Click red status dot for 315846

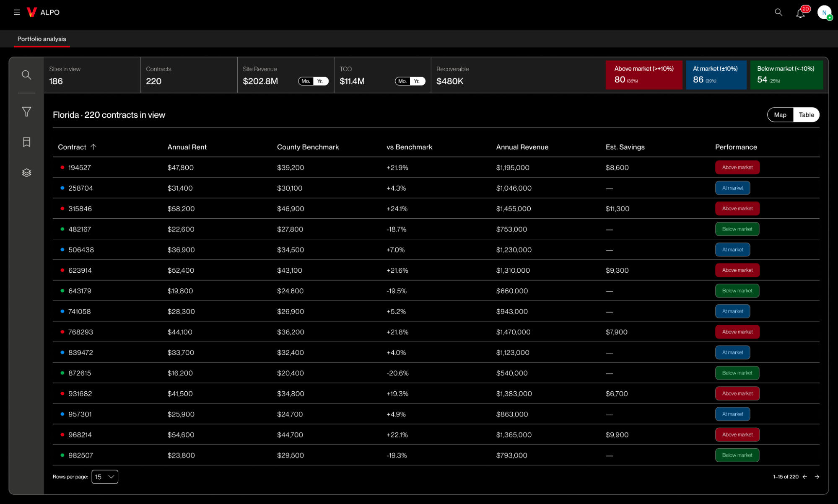pos(62,209)
